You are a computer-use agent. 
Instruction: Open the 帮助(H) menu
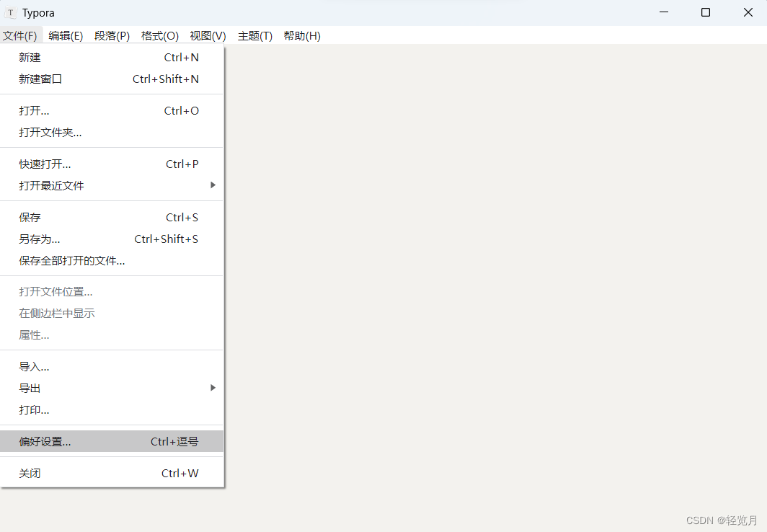click(302, 36)
